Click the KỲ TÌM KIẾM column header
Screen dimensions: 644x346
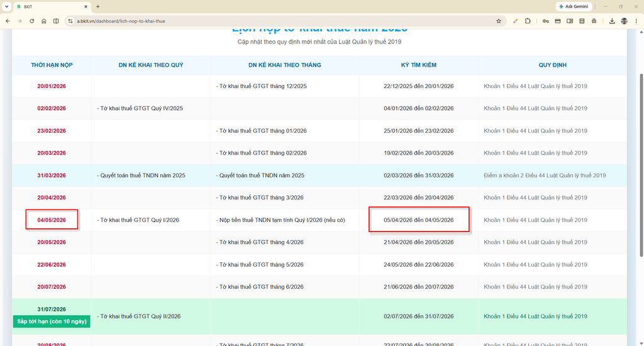tap(419, 65)
